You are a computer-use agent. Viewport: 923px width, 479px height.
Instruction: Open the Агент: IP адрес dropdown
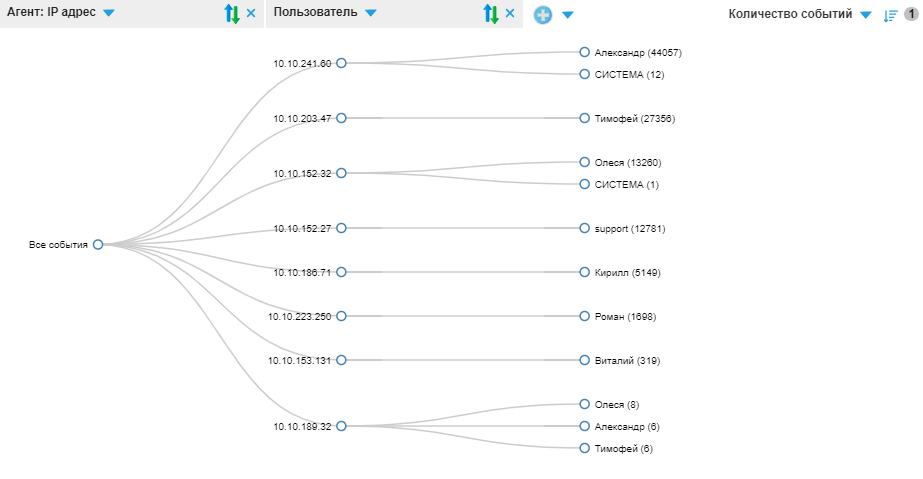[108, 14]
